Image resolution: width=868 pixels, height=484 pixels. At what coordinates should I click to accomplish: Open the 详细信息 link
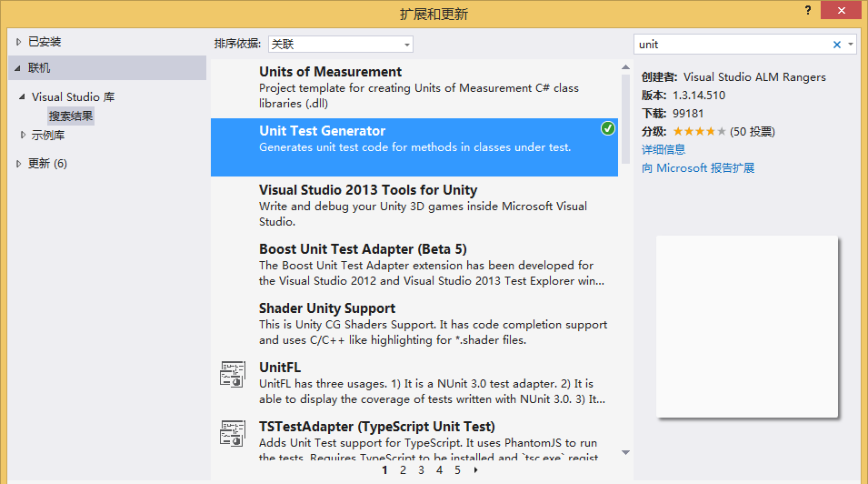(x=663, y=150)
